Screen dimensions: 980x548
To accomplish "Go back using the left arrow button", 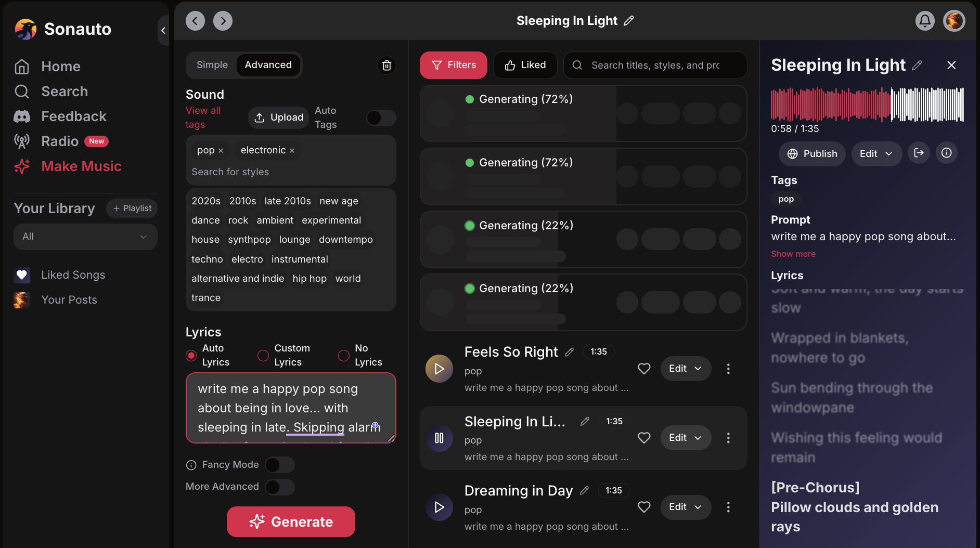I will [195, 21].
